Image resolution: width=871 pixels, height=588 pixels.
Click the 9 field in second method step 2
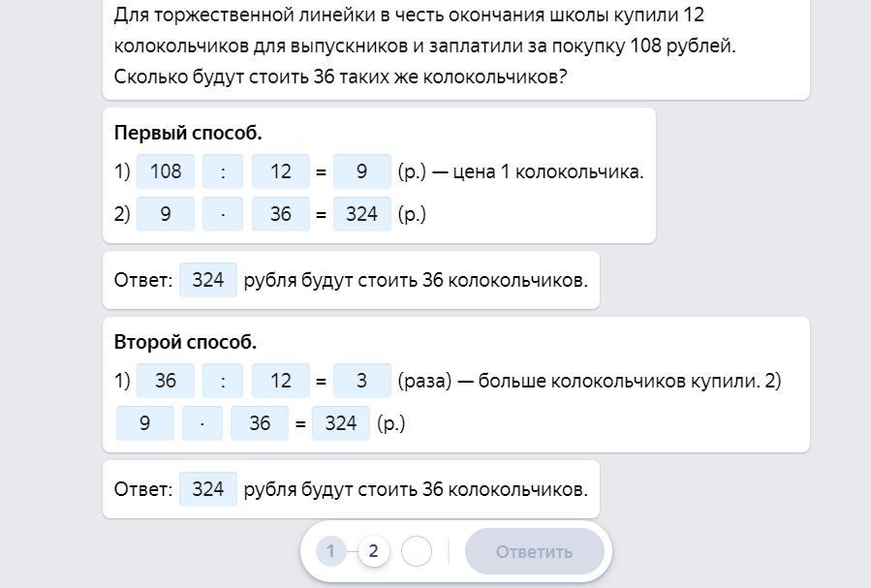pyautogui.click(x=145, y=423)
